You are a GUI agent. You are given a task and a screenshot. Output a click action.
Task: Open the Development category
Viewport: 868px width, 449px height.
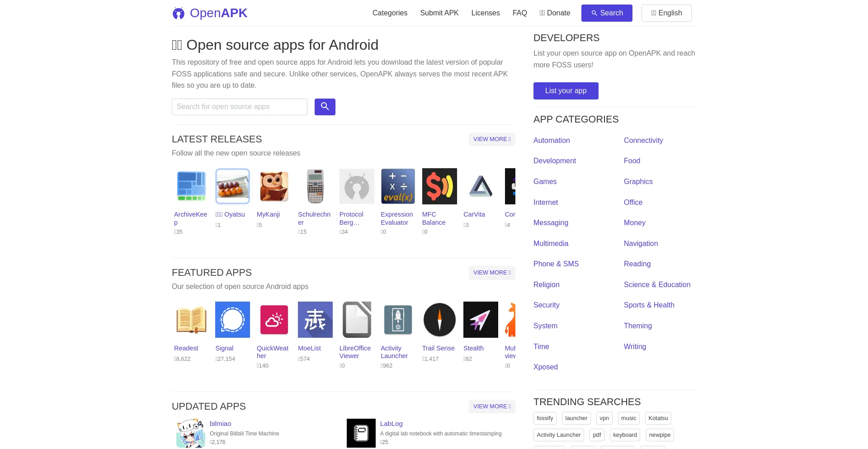click(555, 161)
